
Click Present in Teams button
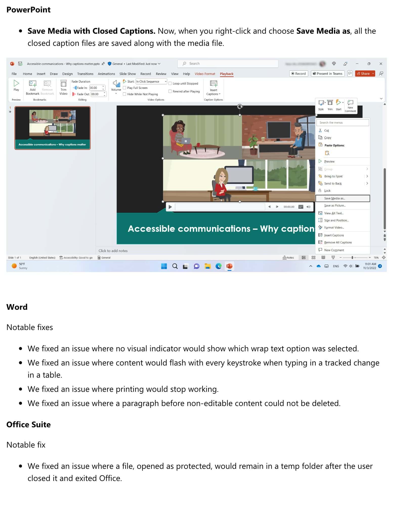tap(328, 74)
